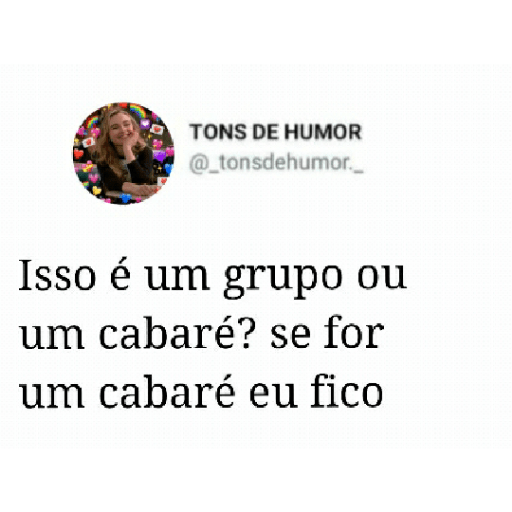The width and height of the screenshot is (512, 512).
Task: Click the blue heart at avatar's bottom
Action: [126, 198]
